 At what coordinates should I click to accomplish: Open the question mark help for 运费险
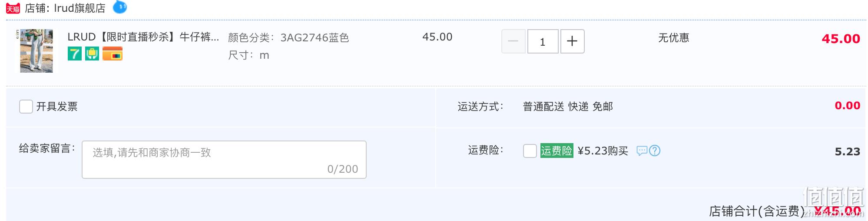(655, 151)
